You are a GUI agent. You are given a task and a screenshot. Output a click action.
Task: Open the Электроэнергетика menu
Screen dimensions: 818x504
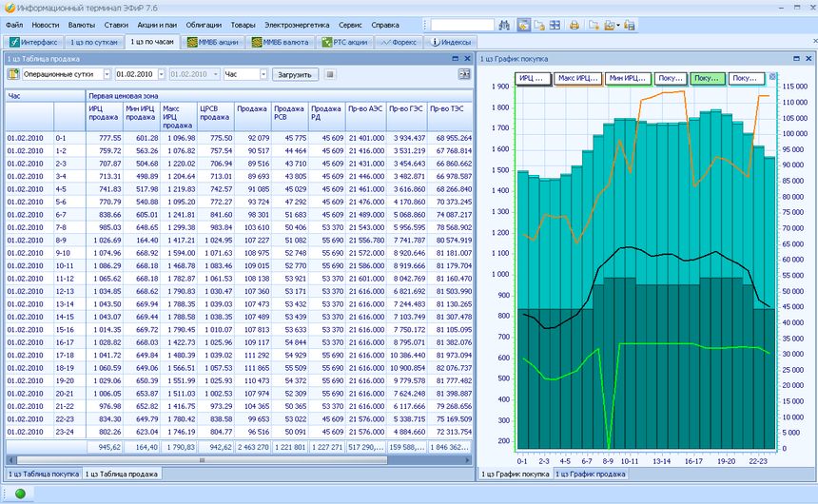pyautogui.click(x=298, y=25)
